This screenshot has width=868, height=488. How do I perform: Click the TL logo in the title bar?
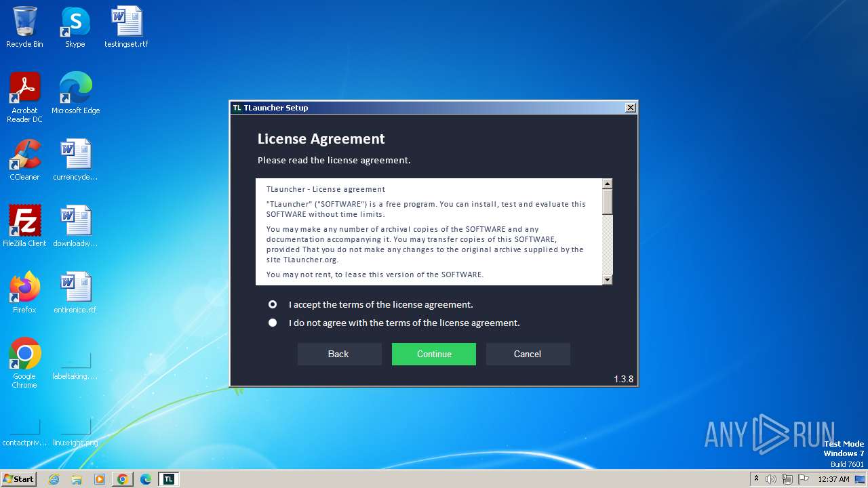[x=237, y=108]
